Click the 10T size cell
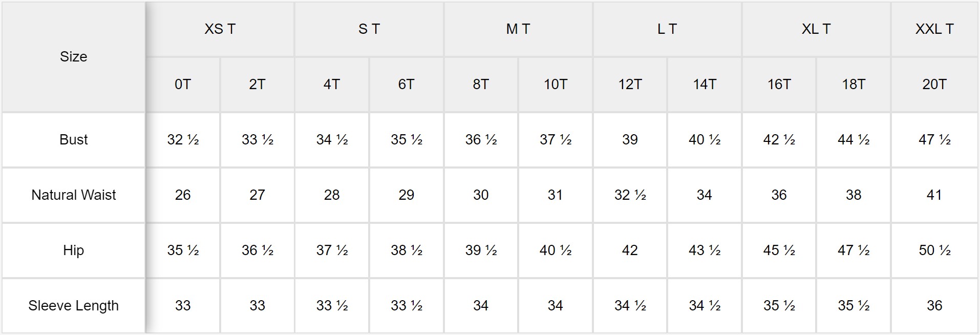The width and height of the screenshot is (980, 335). click(556, 85)
